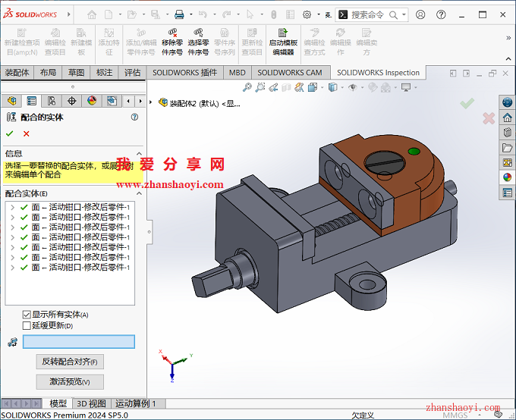
Task: Expand SOLIDWORKS menu arrow beside logo
Action: [x=69, y=14]
